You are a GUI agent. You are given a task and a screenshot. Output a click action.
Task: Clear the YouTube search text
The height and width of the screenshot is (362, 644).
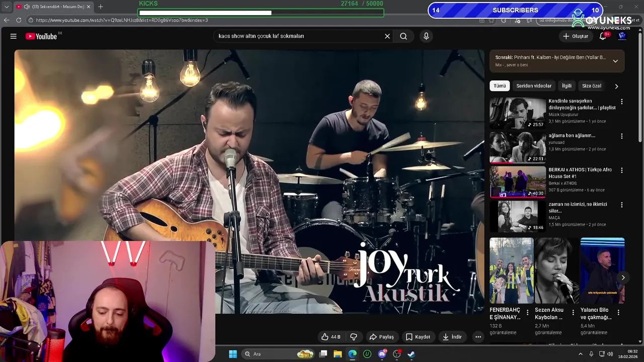tap(387, 36)
